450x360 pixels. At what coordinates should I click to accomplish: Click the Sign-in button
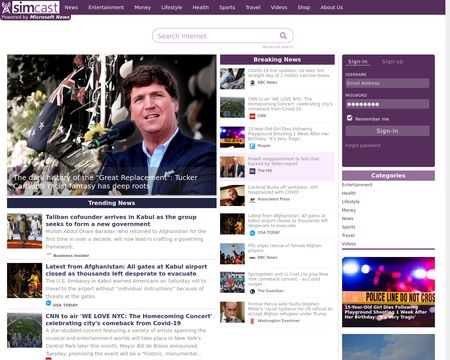[x=387, y=131]
